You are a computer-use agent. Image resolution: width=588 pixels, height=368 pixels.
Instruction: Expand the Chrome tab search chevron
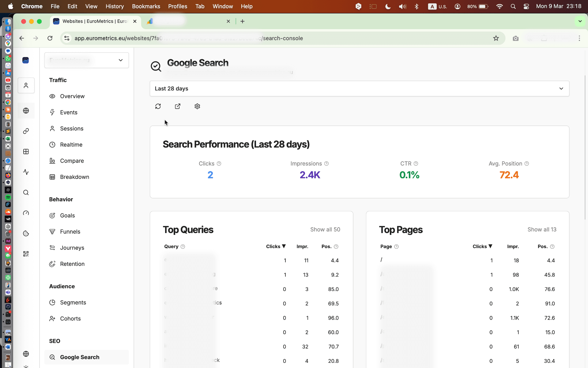580,21
